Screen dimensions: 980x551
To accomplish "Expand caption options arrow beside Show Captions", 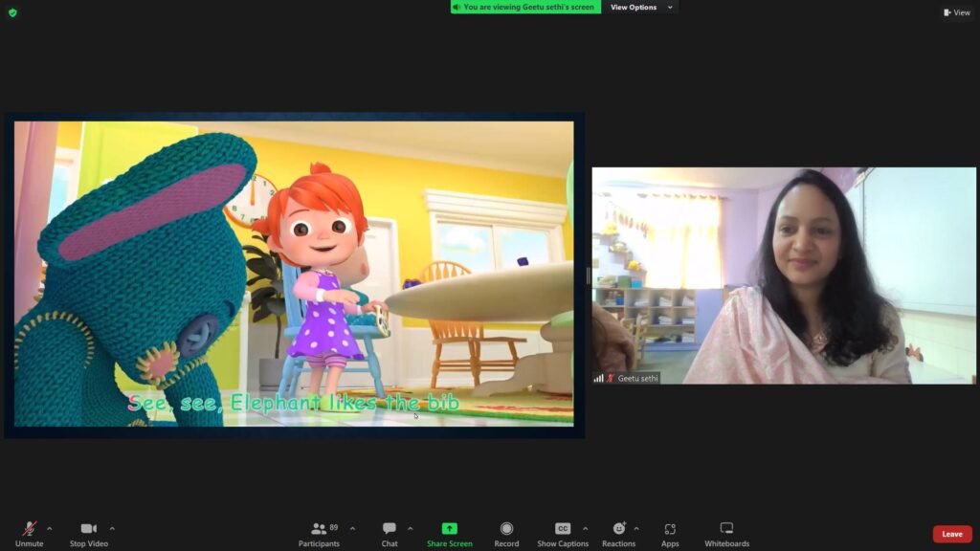I will pos(585,528).
